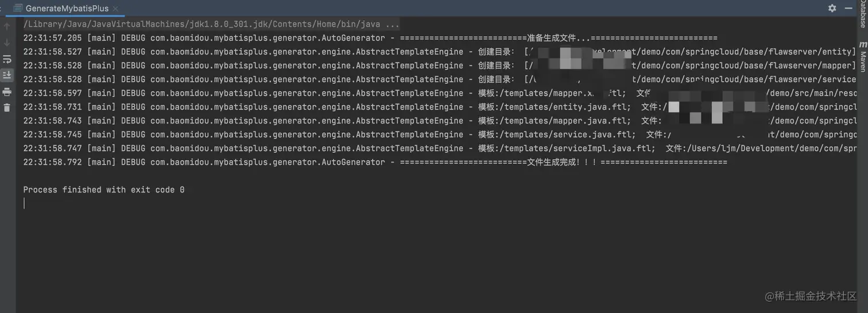Click the Print console output icon
Image resolution: width=868 pixels, height=313 pixels.
(7, 91)
